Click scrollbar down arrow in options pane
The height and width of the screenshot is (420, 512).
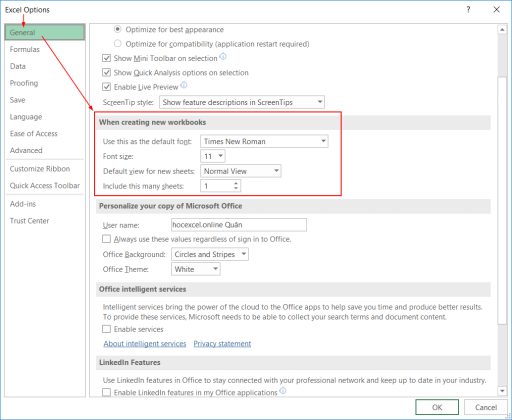(x=502, y=390)
